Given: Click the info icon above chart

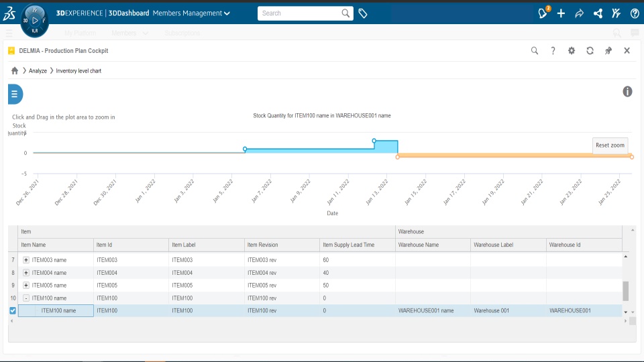Looking at the screenshot, I should pos(627,92).
